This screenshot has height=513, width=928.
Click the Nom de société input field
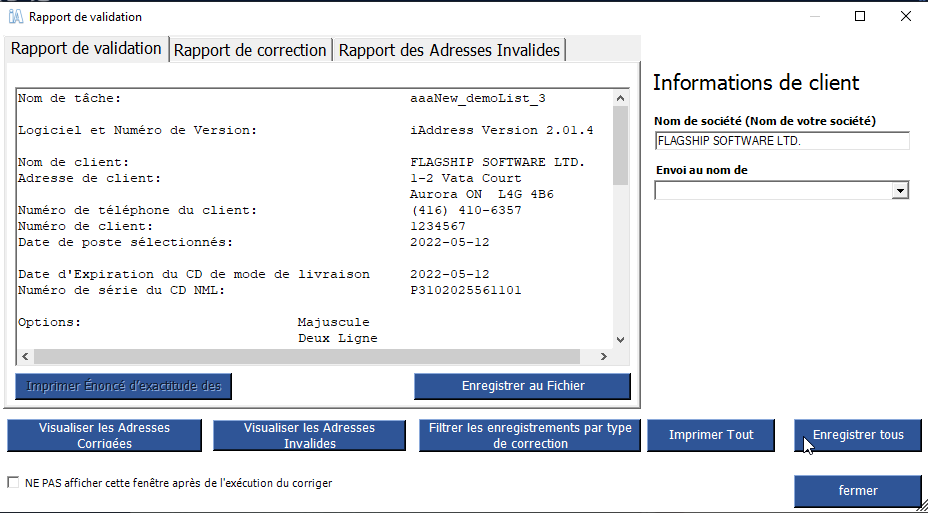(781, 141)
